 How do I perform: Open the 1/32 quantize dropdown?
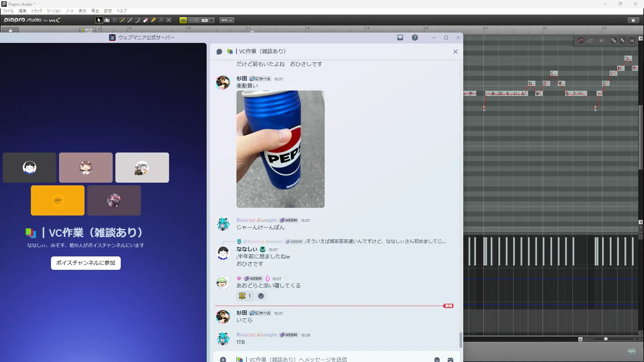(211, 20)
